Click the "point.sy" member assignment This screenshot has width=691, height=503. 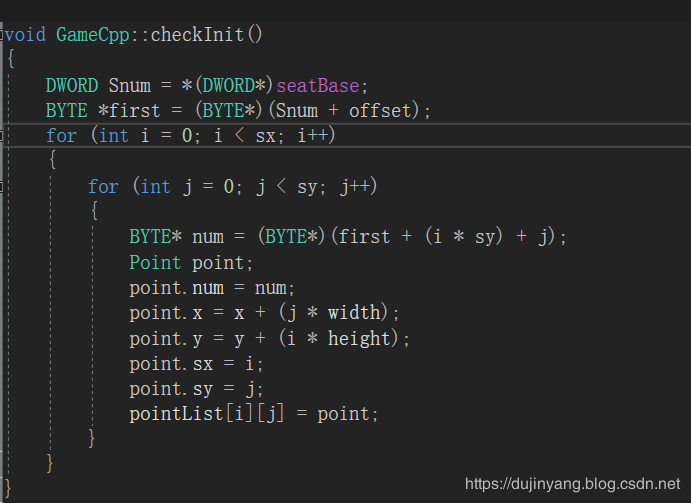(171, 390)
